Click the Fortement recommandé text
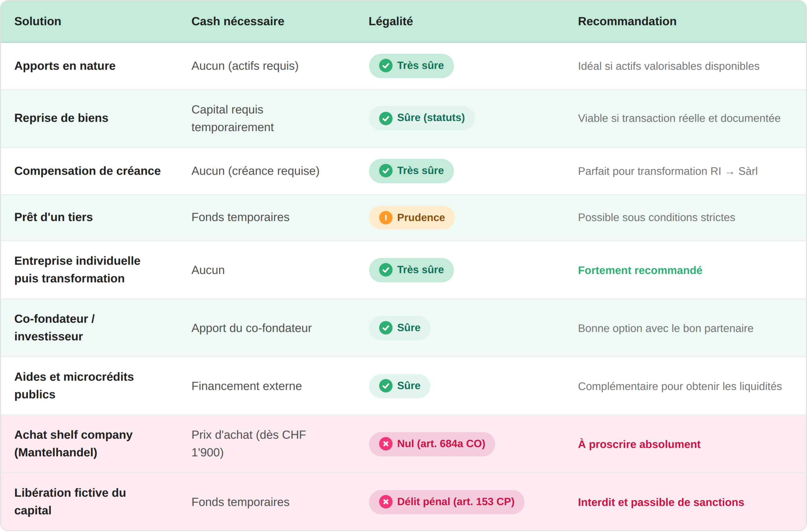This screenshot has height=532, width=807. click(x=640, y=270)
